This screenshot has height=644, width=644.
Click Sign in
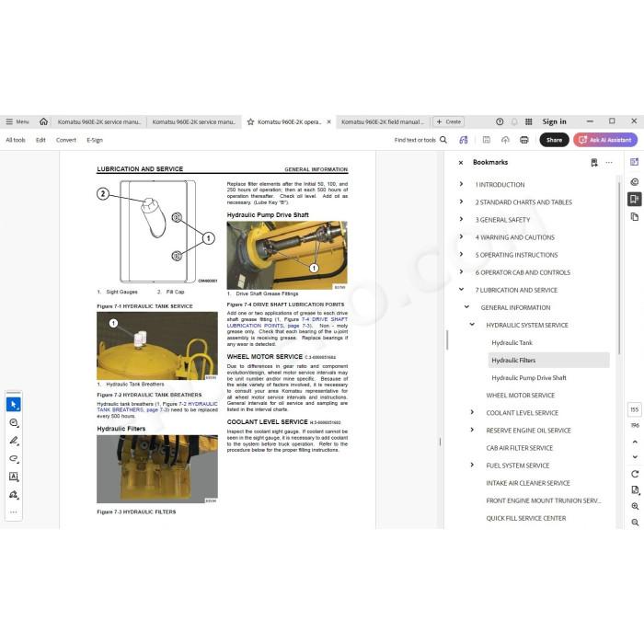pos(554,121)
